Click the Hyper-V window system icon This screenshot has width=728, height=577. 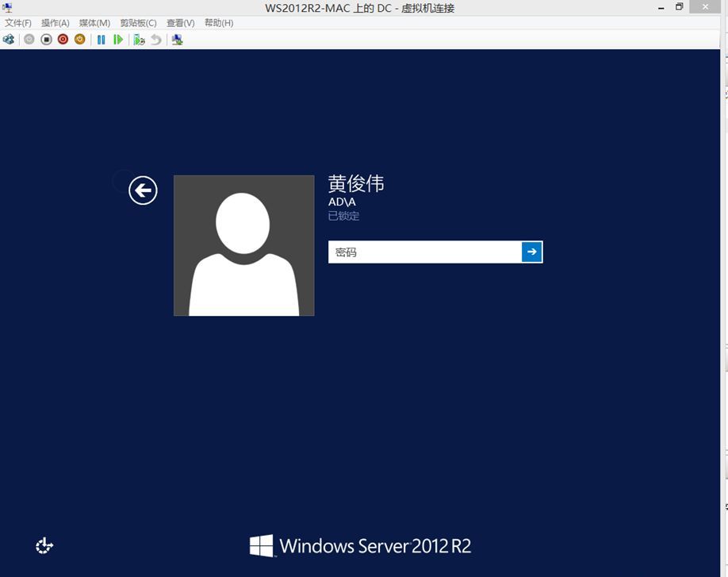click(7, 7)
